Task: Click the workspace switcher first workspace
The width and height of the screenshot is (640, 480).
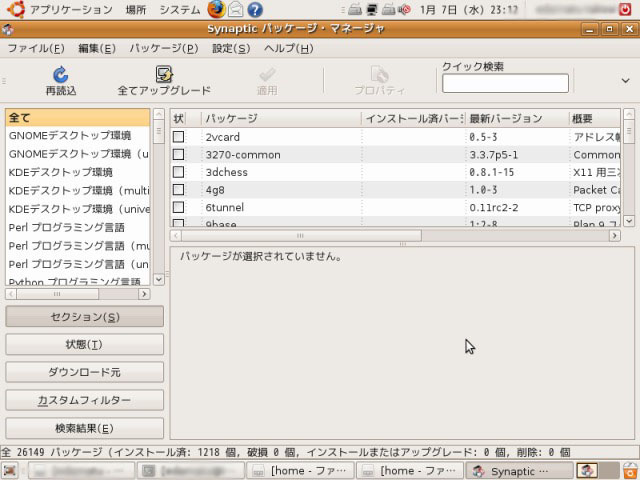Action: (x=587, y=471)
